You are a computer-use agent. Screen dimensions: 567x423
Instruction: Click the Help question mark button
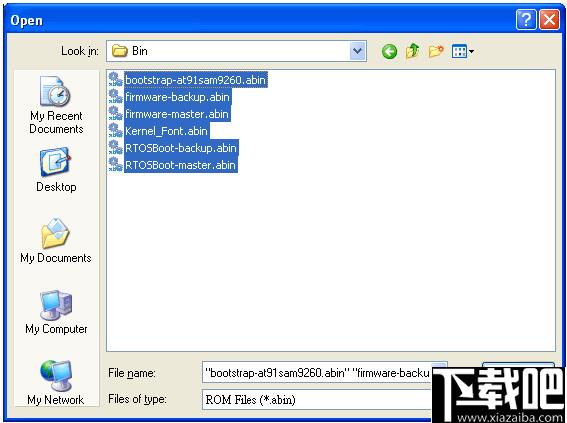click(526, 20)
